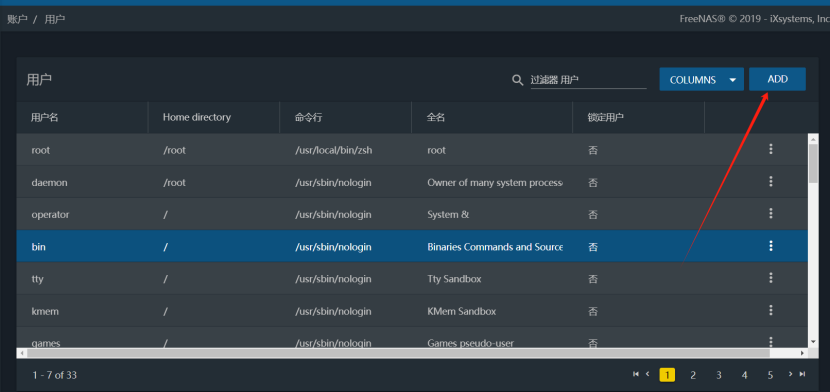Open the three-dot menu for daemon
The image size is (830, 392).
[771, 181]
